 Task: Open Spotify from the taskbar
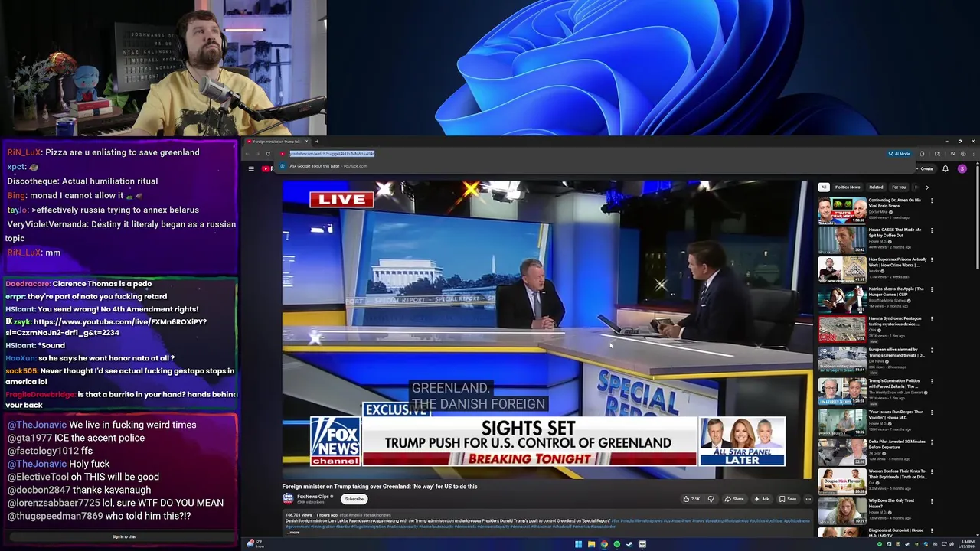(x=616, y=544)
